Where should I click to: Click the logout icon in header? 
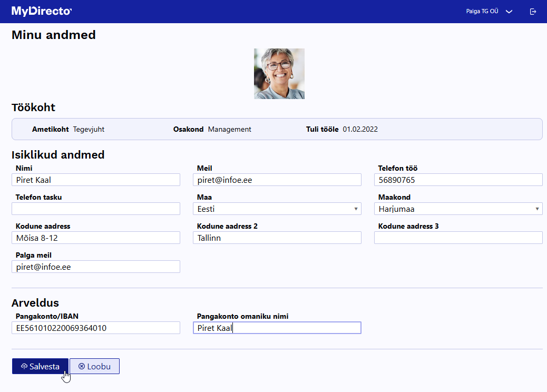pos(533,12)
